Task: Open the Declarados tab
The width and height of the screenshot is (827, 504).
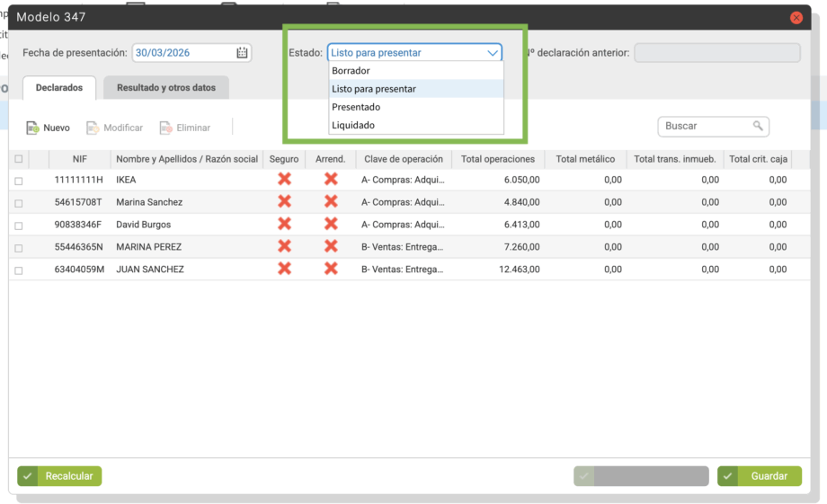Action: (x=59, y=88)
